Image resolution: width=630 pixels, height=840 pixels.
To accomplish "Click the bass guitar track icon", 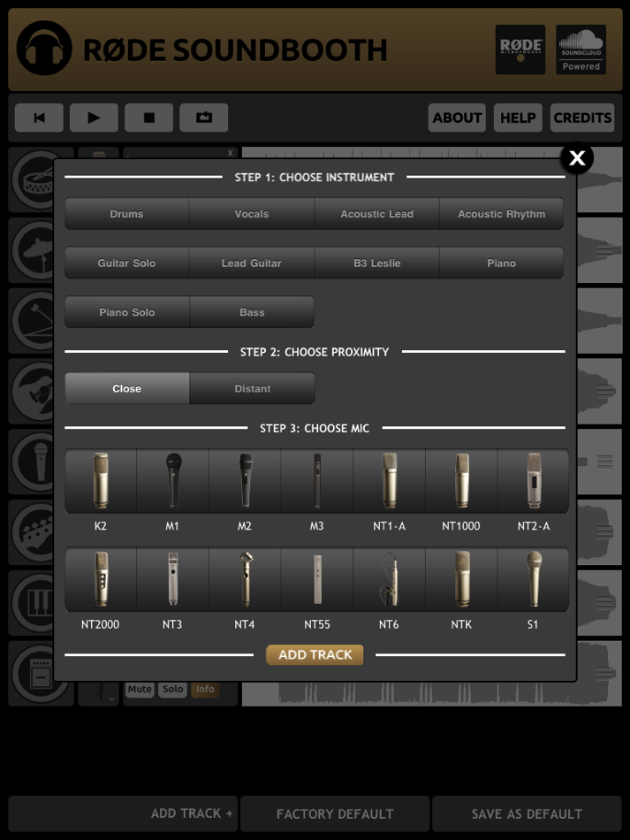I will [x=31, y=532].
